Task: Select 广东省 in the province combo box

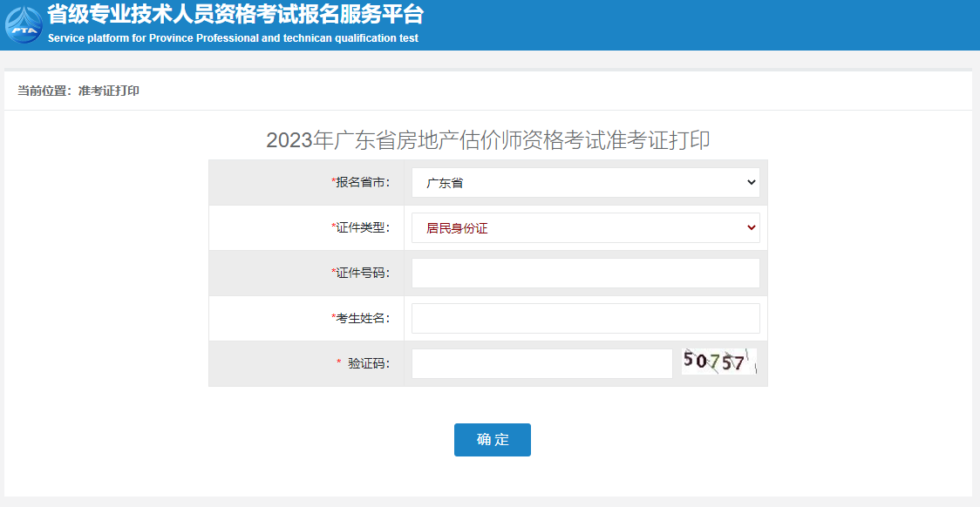Action: point(584,182)
